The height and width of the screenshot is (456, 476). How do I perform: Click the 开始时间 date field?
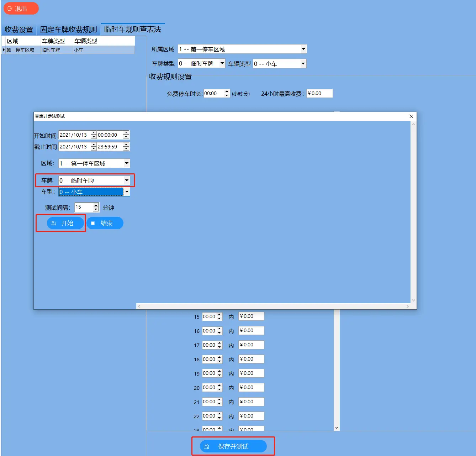74,135
